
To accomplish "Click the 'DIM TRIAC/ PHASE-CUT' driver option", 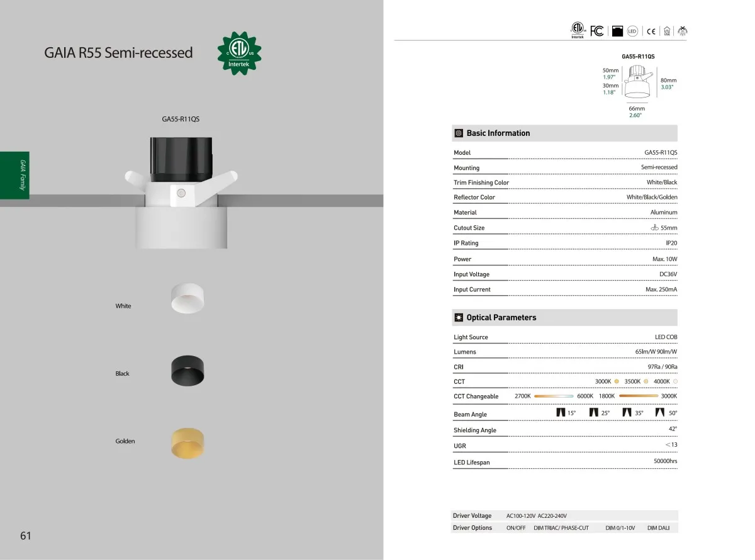I will (x=561, y=528).
